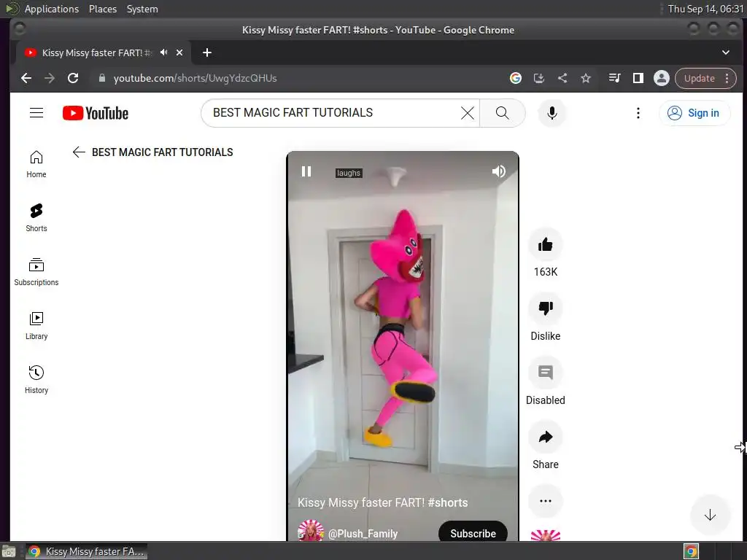Click the Sign in button
Viewport: 747px width, 560px height.
tap(694, 113)
